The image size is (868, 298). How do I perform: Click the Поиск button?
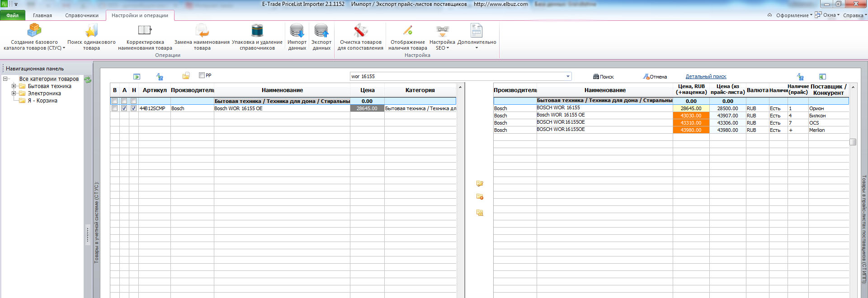click(x=603, y=77)
